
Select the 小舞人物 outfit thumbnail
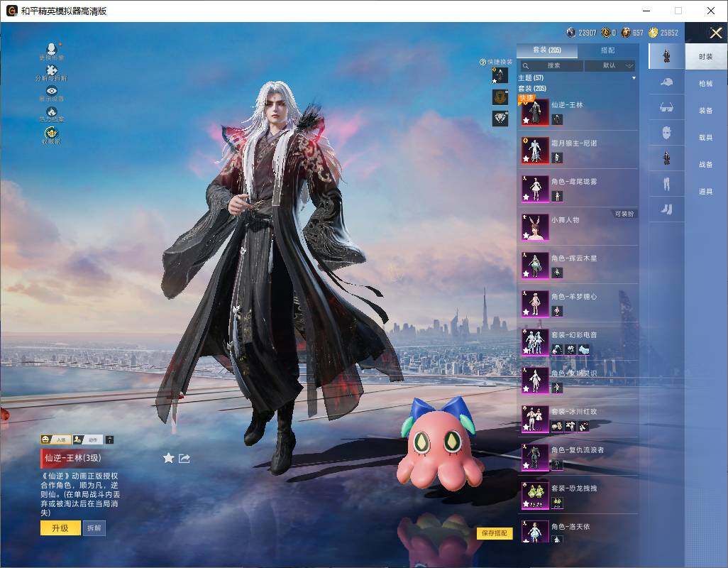point(535,226)
